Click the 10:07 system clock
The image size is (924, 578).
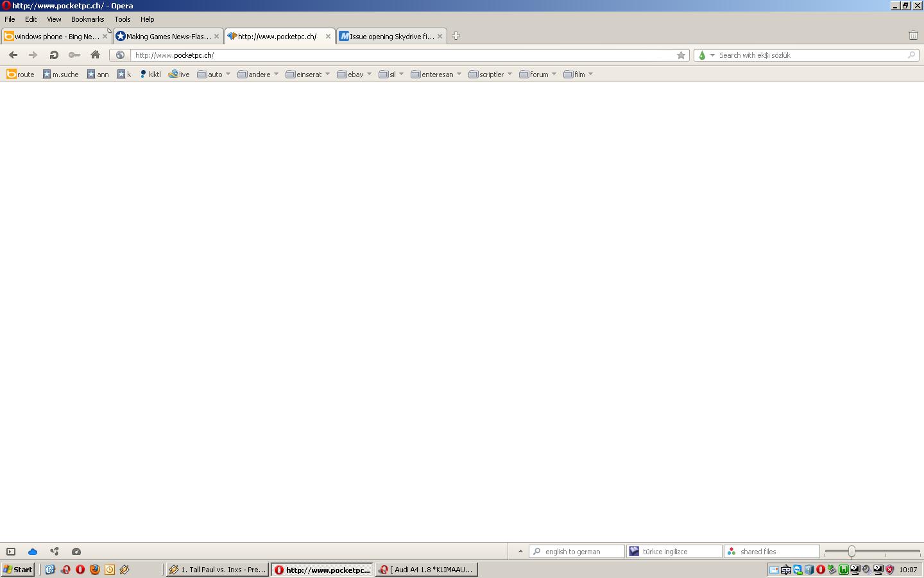(x=908, y=570)
